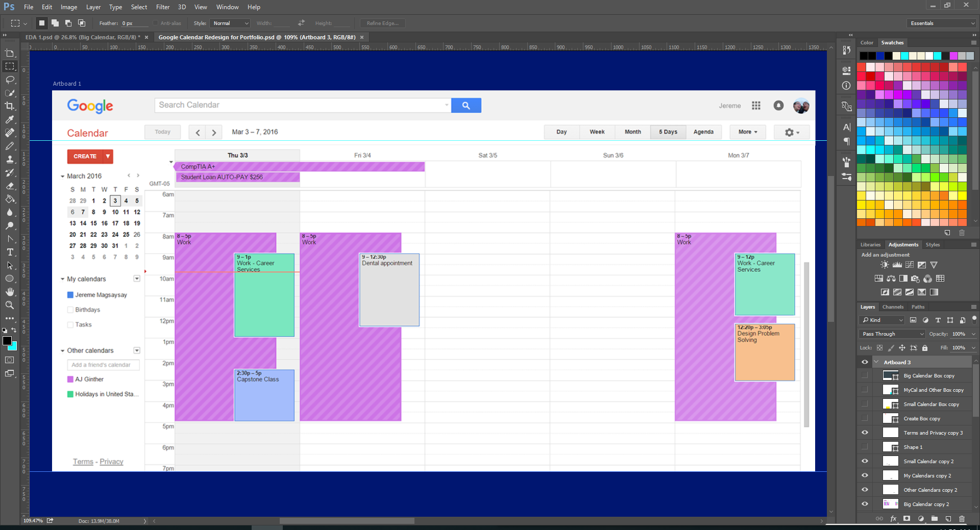Click the horizontal scrollbar thumb under canvas
This screenshot has width=980, height=530.
[x=347, y=521]
